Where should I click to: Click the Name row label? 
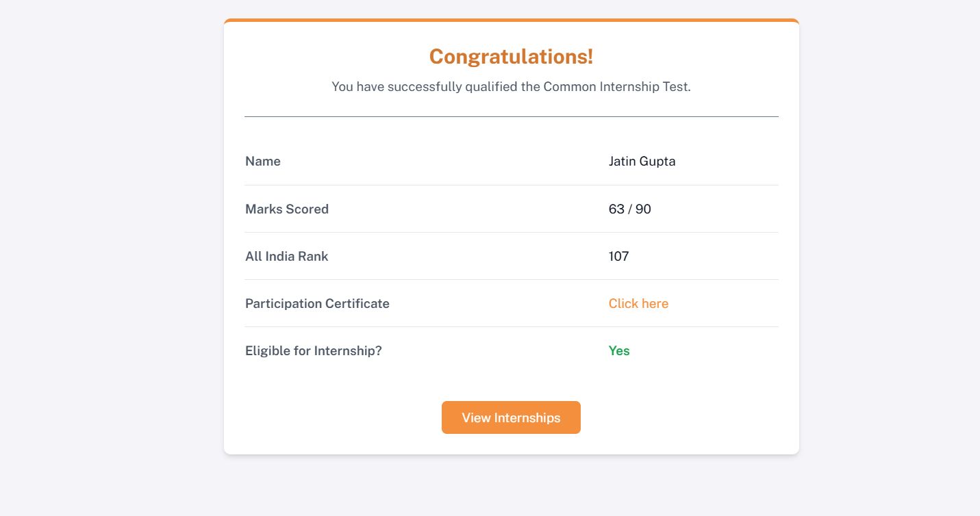pos(262,161)
